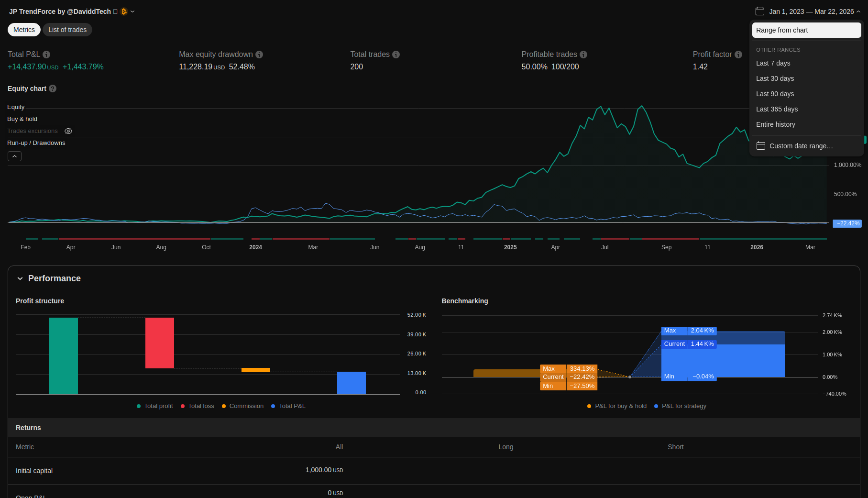Open Custom date range picker
Screen dimensions: 868x498
(x=801, y=146)
